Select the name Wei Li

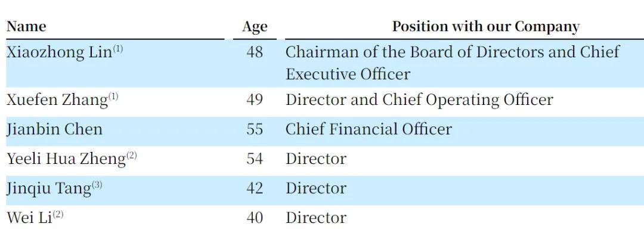point(29,218)
